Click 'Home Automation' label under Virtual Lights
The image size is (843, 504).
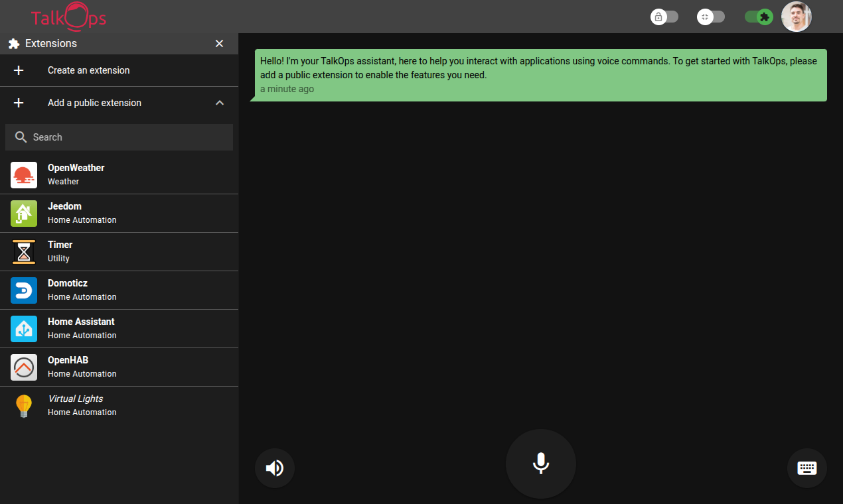[x=82, y=412]
